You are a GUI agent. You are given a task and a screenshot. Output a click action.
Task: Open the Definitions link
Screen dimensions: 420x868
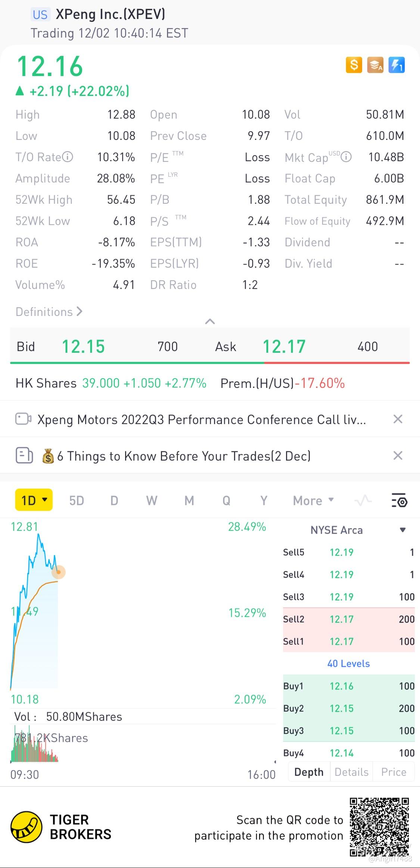[x=49, y=311]
